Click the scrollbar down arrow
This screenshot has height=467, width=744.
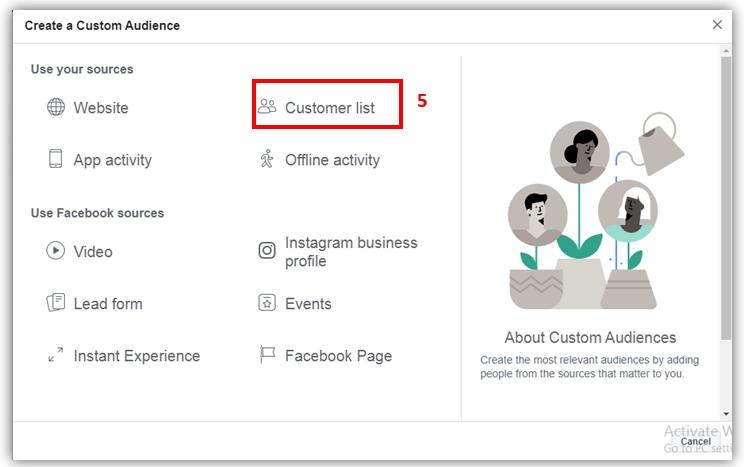click(725, 414)
